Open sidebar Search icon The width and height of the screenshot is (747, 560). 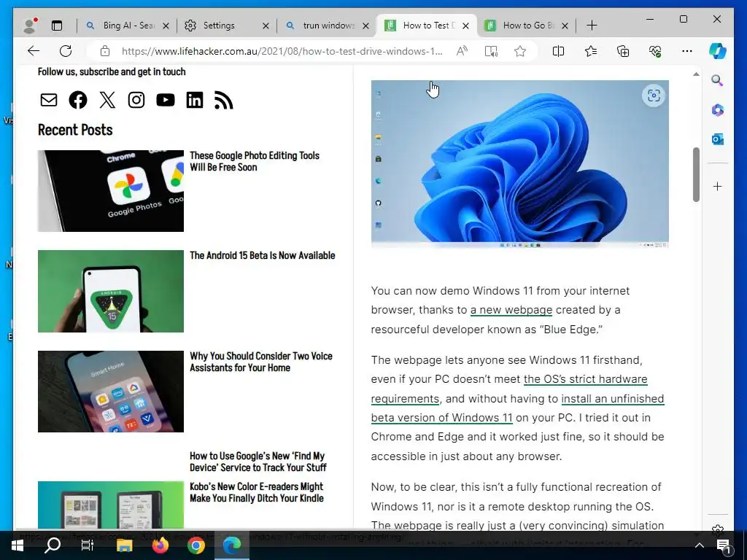point(717,80)
